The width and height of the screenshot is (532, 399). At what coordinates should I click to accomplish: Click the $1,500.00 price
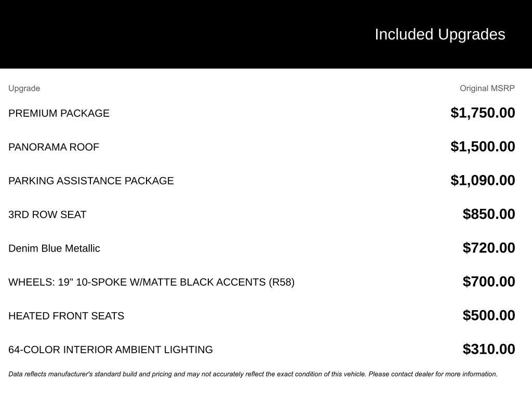tap(483, 147)
